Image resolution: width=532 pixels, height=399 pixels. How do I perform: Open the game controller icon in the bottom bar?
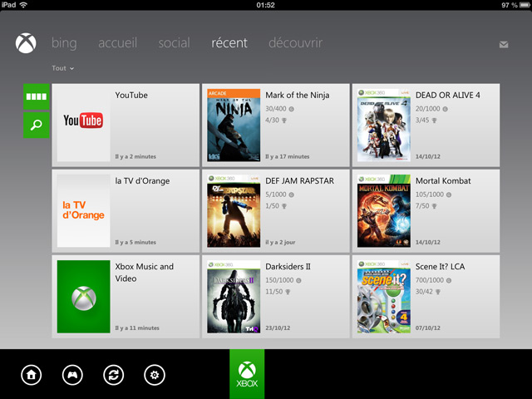click(x=73, y=375)
